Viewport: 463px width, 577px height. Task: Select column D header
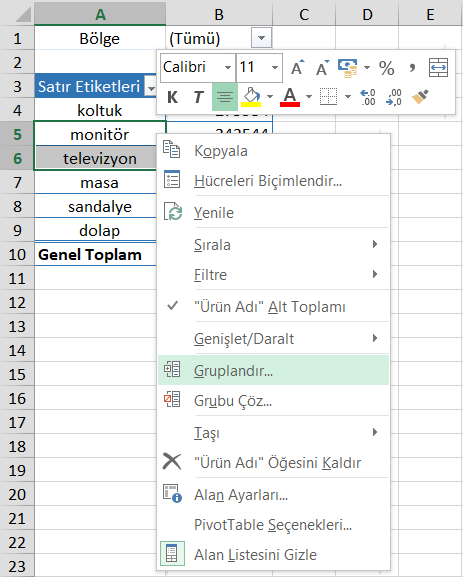tap(367, 14)
